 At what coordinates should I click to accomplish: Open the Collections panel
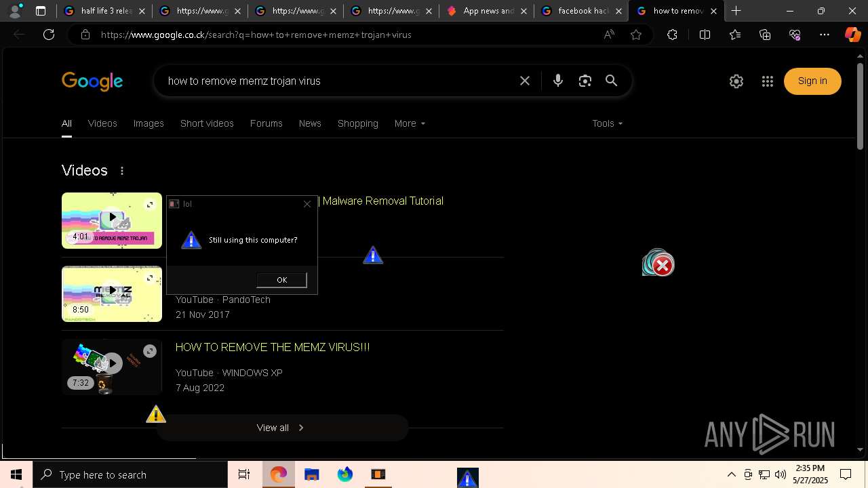(765, 35)
